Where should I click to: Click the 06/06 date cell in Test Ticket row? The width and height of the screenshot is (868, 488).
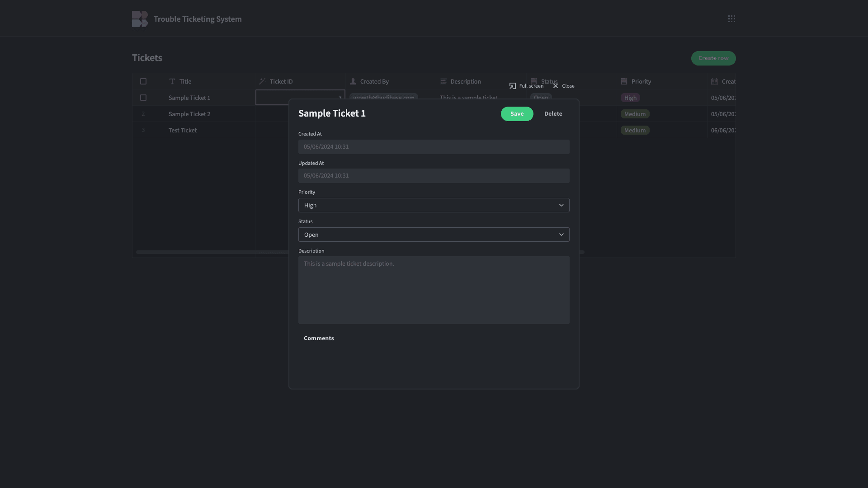click(x=722, y=130)
